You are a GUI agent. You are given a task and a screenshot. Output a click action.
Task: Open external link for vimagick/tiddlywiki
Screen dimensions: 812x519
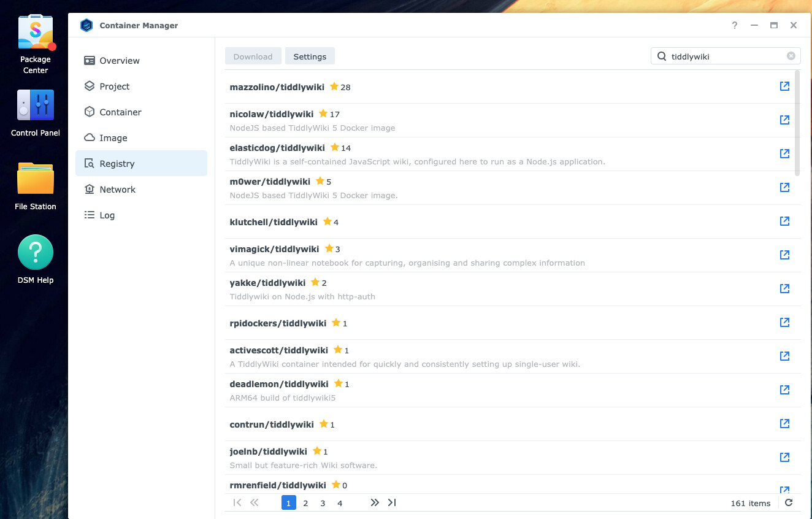click(784, 255)
